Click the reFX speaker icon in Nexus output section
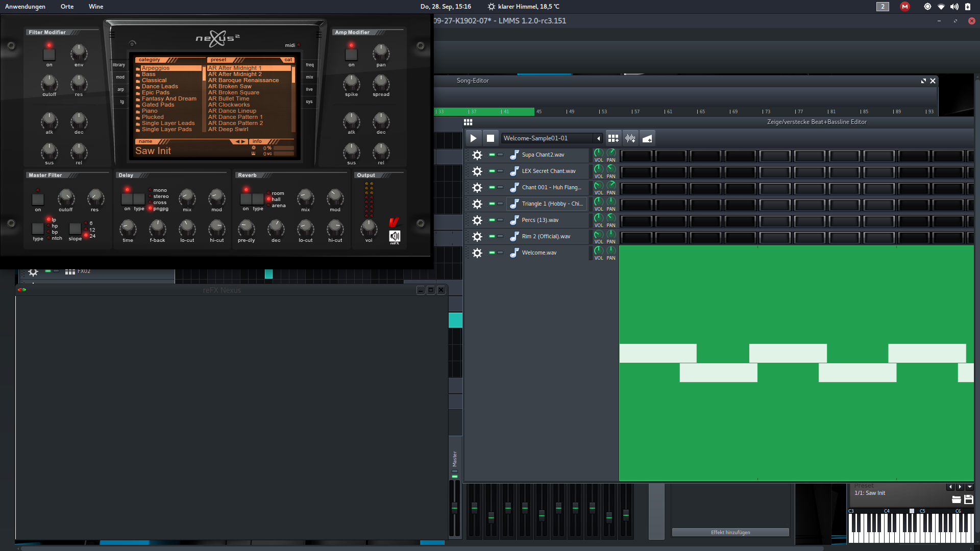980x551 pixels. 395,236
